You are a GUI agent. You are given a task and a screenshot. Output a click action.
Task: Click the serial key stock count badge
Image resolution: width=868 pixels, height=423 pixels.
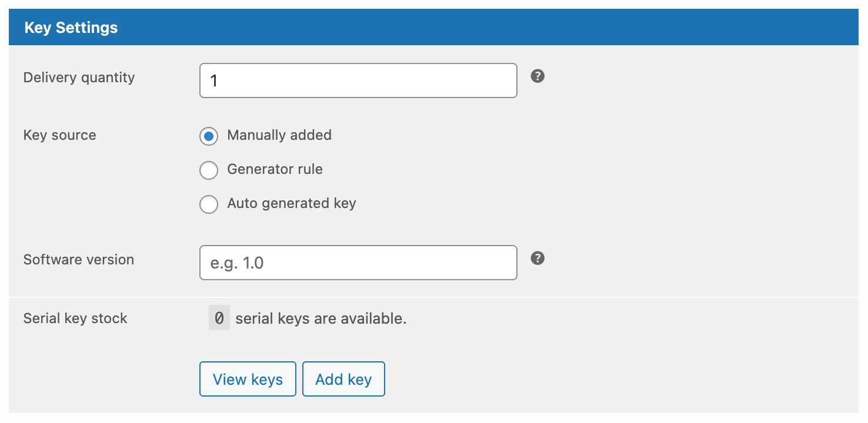coord(219,318)
